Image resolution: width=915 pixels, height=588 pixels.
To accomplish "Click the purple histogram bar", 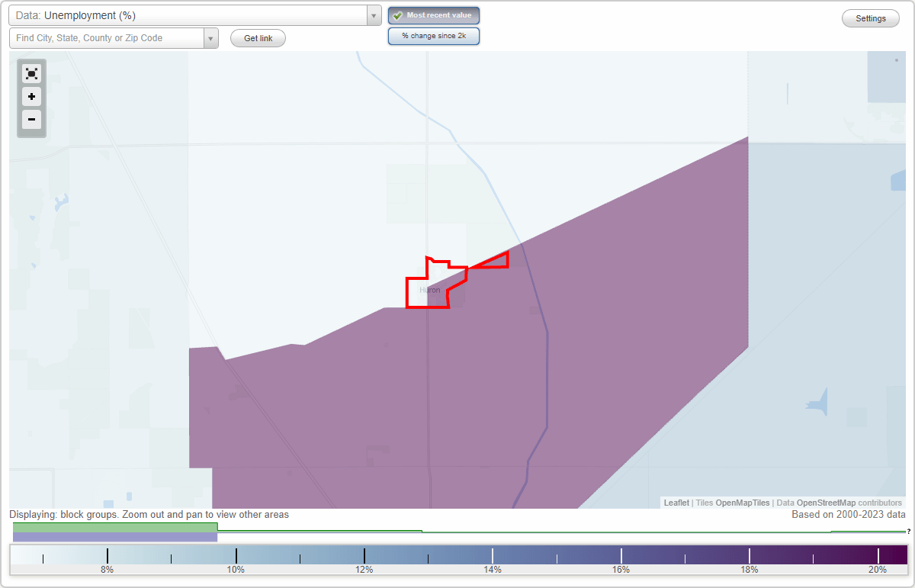I will pyautogui.click(x=115, y=537).
